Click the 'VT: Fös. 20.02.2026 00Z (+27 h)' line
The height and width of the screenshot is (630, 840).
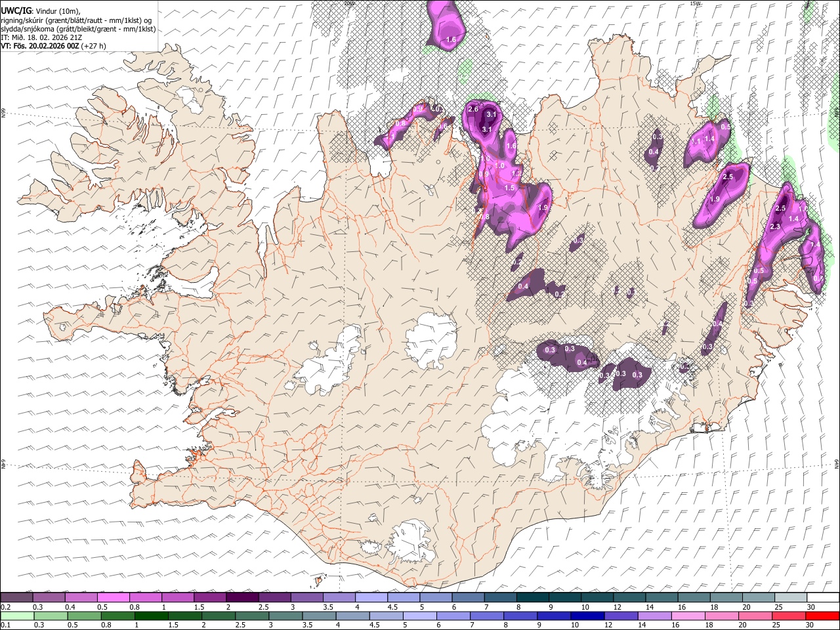tap(53, 46)
